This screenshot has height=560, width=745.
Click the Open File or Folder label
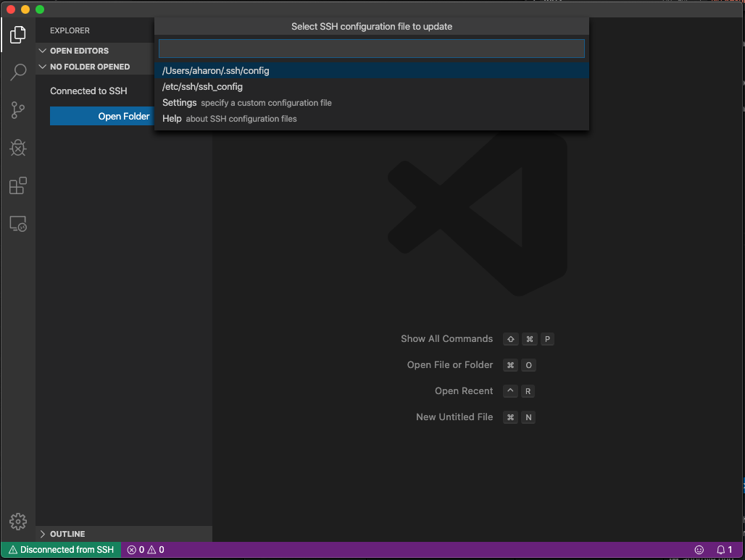pos(450,365)
